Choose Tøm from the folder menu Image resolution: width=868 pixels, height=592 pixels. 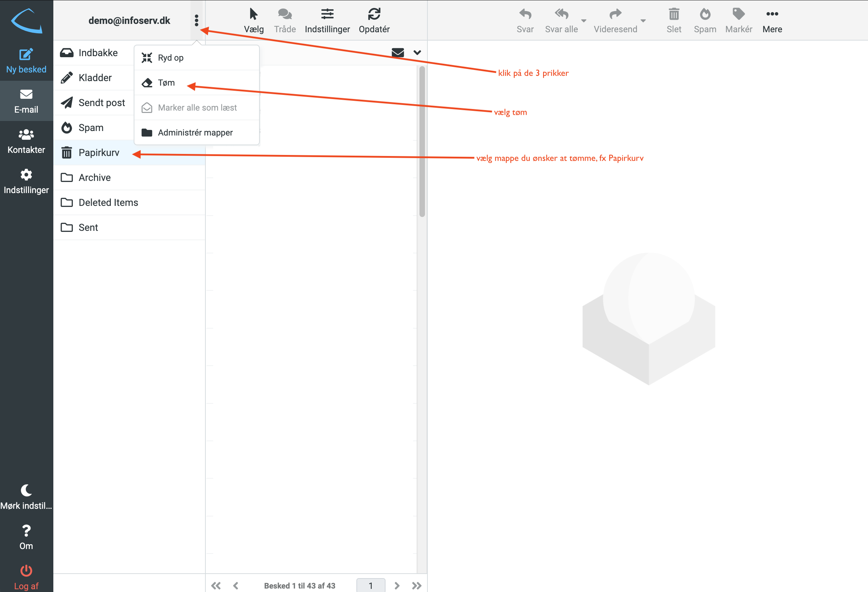coord(166,82)
